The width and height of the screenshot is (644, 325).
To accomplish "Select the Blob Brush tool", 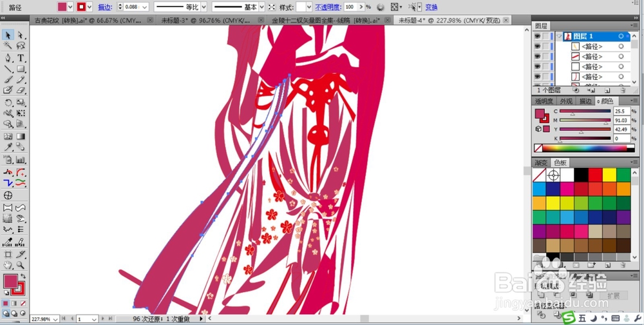I will click(x=8, y=90).
